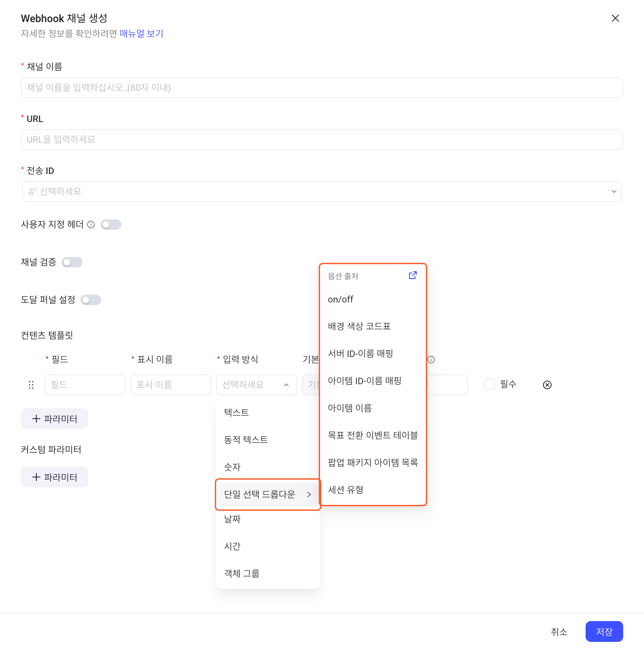
Task: Choose 날짜 from input type list
Action: pos(268,519)
